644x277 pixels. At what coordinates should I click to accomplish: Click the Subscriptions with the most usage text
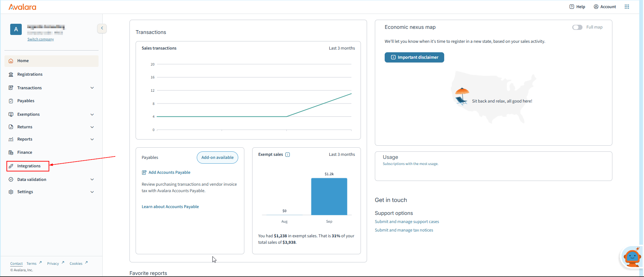coord(411,164)
